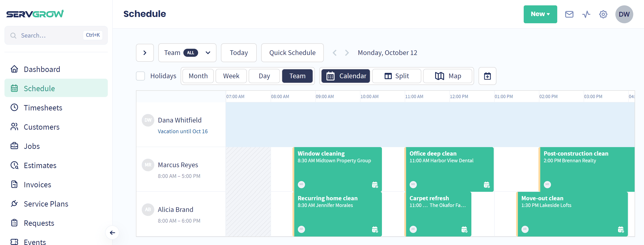Switch to Map view mode

[x=448, y=76]
